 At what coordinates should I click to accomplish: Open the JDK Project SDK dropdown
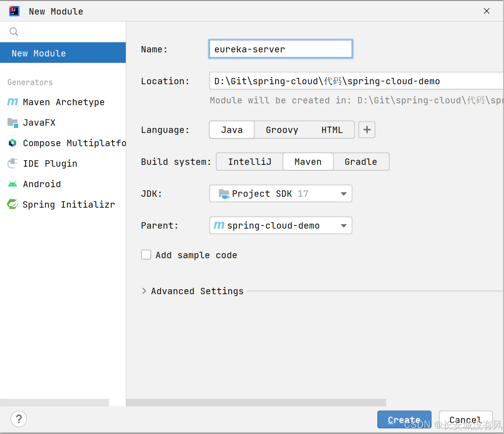tap(281, 194)
